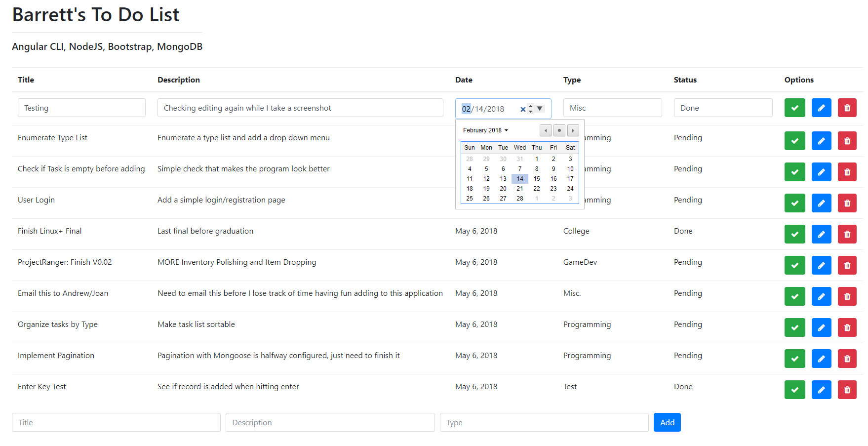
Task: Click the Testing title edit field
Action: [81, 108]
